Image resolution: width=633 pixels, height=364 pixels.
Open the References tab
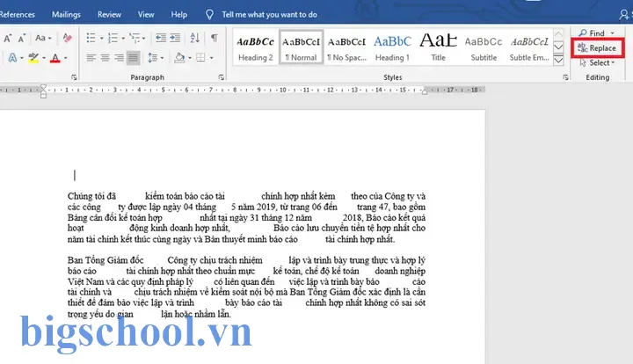[17, 15]
